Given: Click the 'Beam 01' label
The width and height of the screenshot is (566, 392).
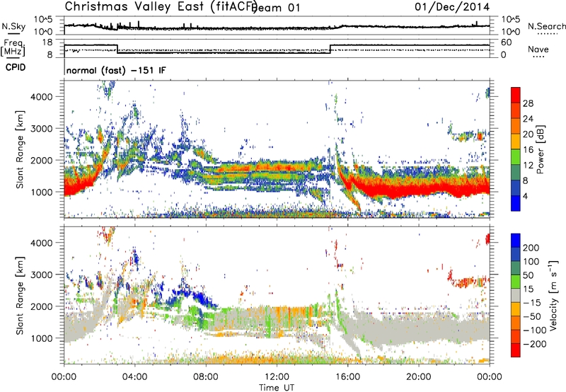Looking at the screenshot, I should 275,8.
